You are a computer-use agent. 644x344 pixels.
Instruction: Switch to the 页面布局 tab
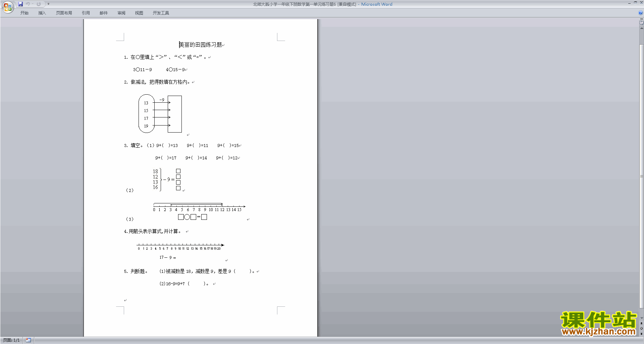click(64, 13)
